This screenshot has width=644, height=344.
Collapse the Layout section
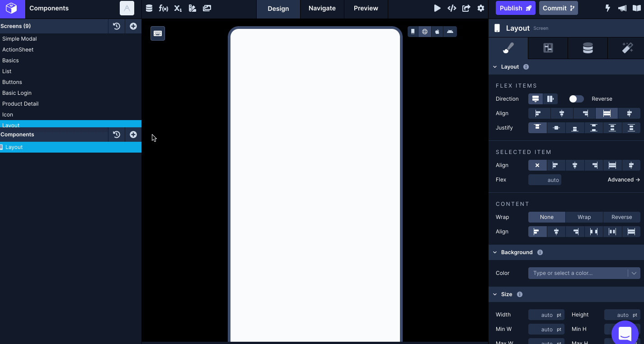(495, 67)
